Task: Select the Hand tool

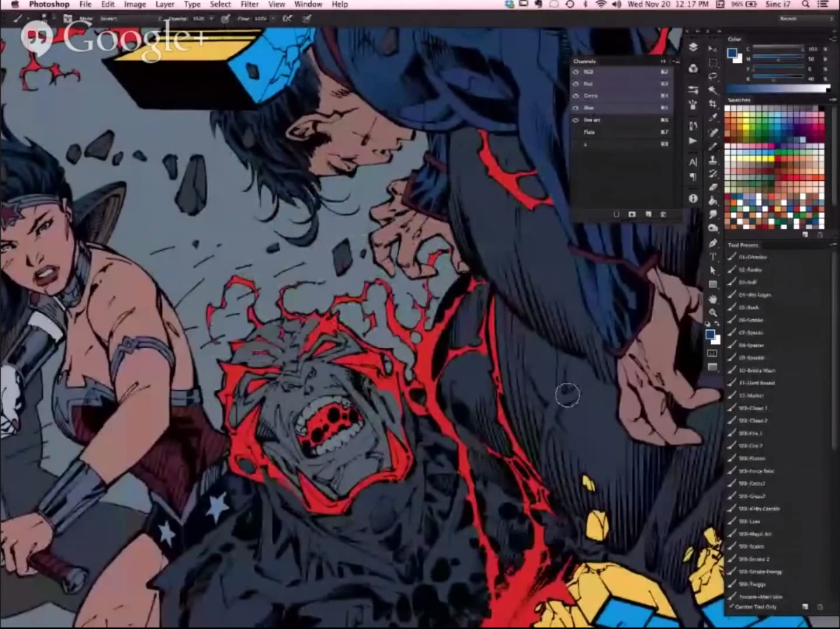Action: [x=713, y=298]
